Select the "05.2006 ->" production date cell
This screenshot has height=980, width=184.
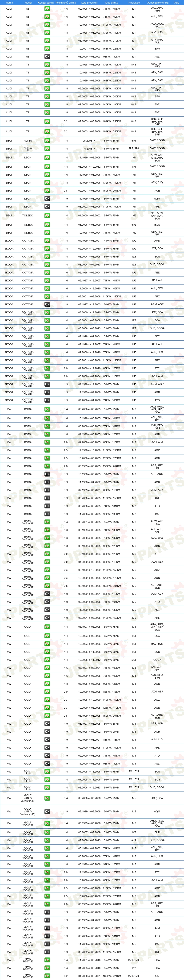89,141
